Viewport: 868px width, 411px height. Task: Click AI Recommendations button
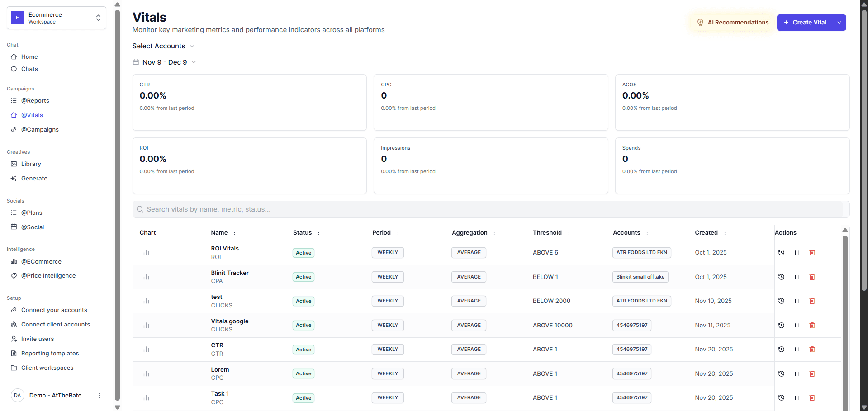732,23
